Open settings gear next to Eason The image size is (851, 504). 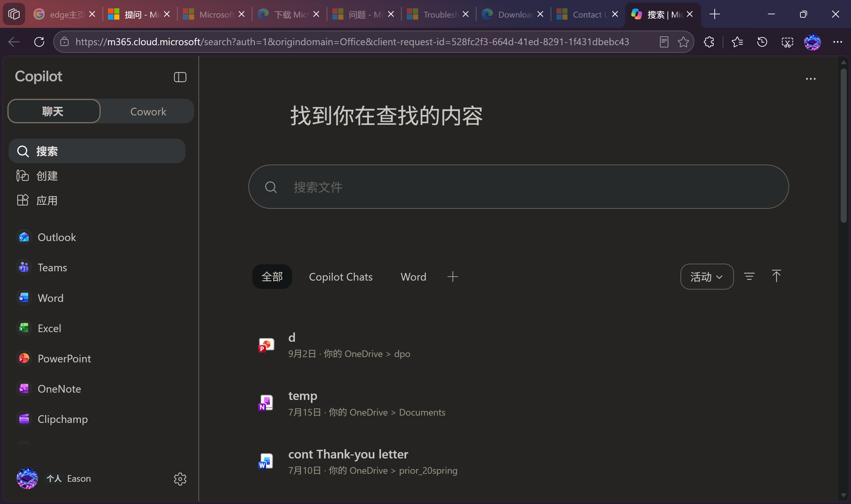click(x=180, y=479)
